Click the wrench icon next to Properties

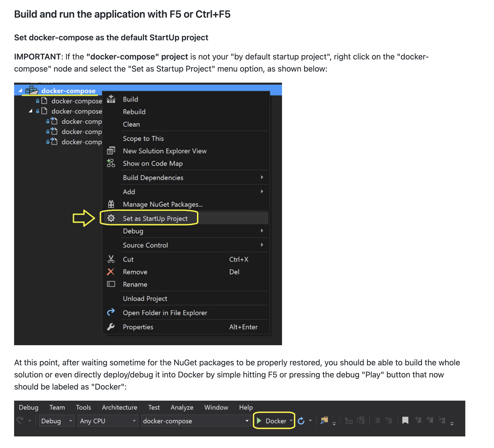pos(111,327)
